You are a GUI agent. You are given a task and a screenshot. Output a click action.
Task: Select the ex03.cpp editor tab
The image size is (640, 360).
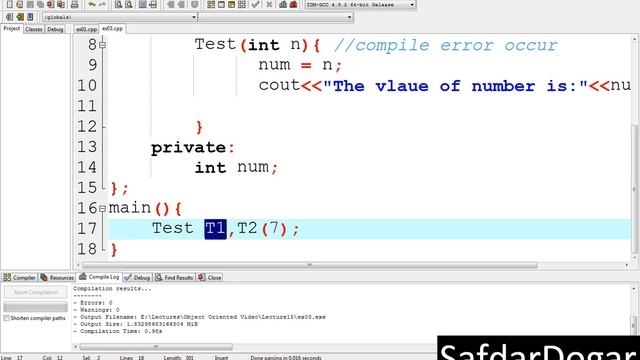pyautogui.click(x=112, y=29)
